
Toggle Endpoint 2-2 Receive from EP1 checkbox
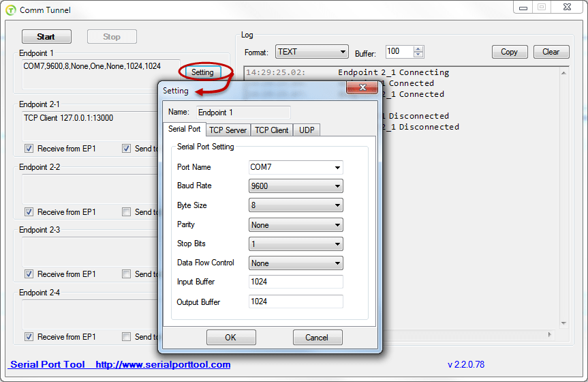coord(29,212)
